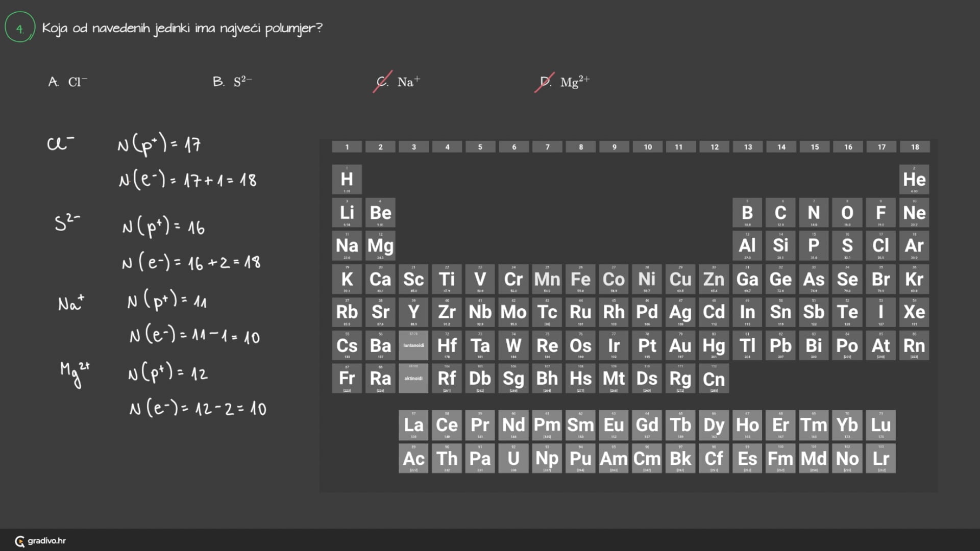The height and width of the screenshot is (551, 980).
Task: Select crossed-out answer C. Na⁺
Action: [398, 82]
